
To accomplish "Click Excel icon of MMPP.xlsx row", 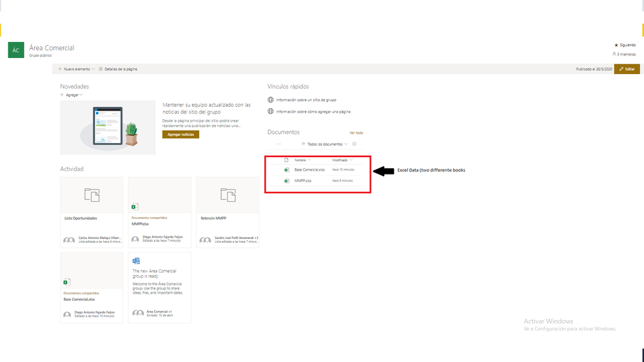I will [286, 180].
